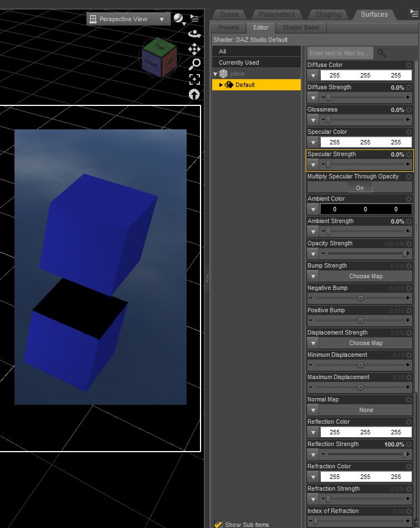The width and height of the screenshot is (420, 528).
Task: Toggle Multiply Specular Through Opacity On button
Action: 360,188
